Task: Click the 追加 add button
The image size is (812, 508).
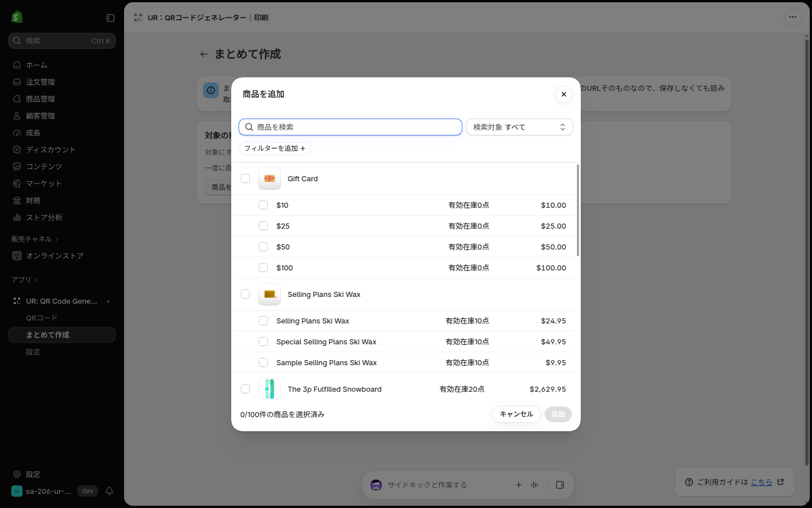Action: click(558, 414)
